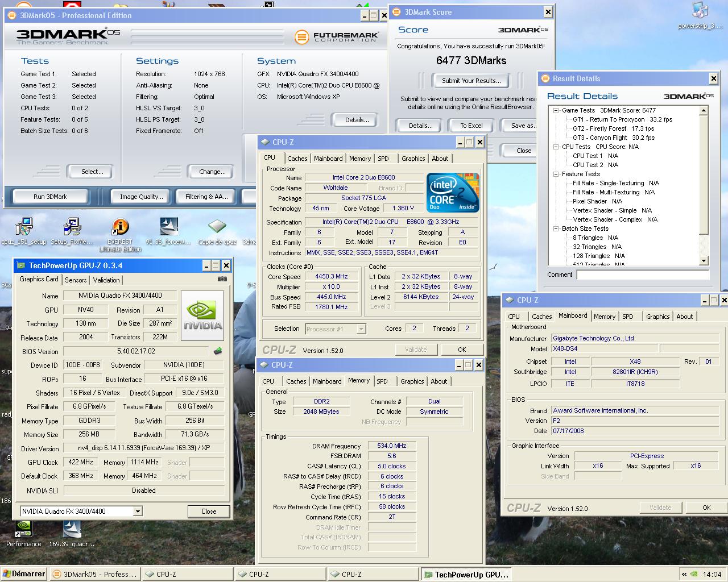Click the GPU-Z screenshot camera icon
728x582 pixels.
point(222,279)
